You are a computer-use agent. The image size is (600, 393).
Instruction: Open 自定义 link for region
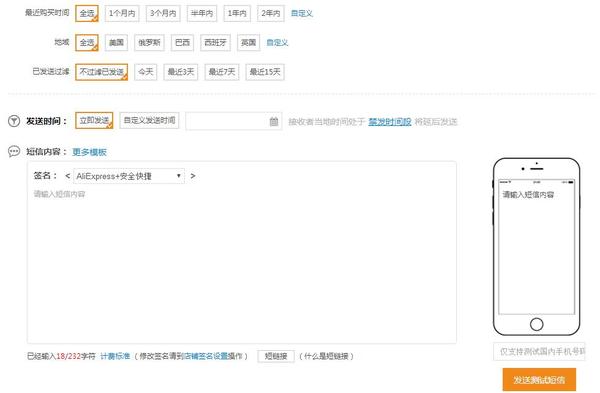click(x=277, y=42)
